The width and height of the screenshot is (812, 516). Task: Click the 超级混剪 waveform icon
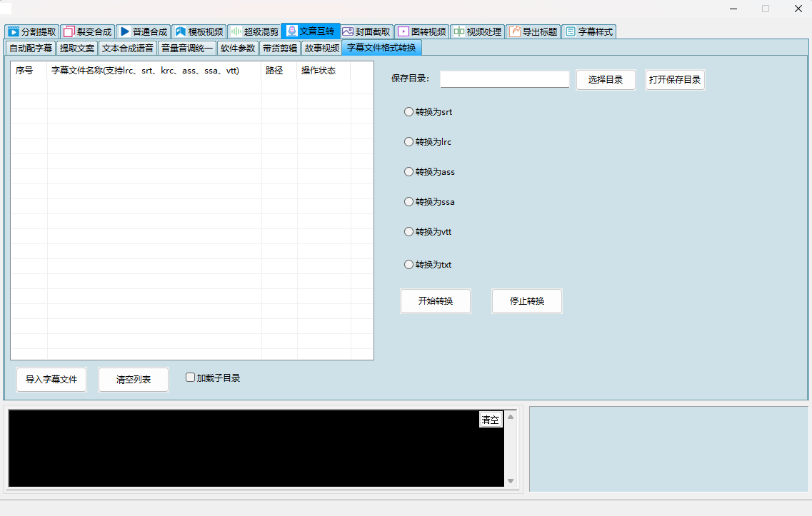click(x=236, y=32)
